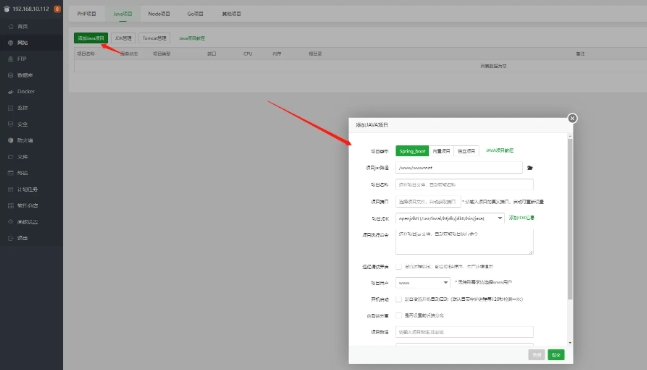Click the add JDK info green link
This screenshot has width=647, height=370.
click(522, 218)
